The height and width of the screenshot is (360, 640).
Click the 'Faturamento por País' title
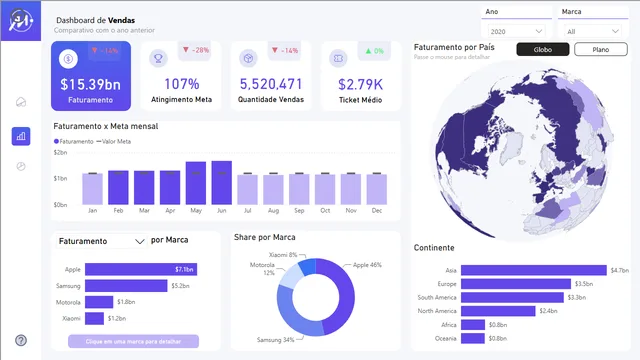[454, 47]
